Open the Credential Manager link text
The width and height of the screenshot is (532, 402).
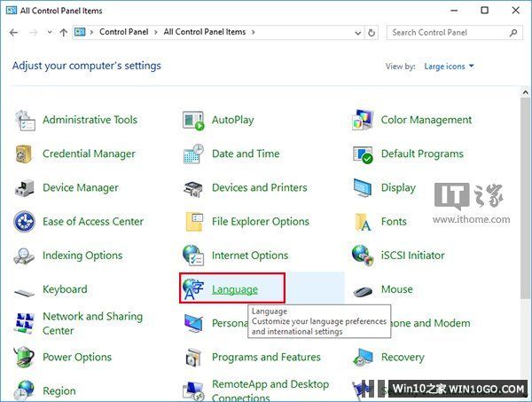(x=89, y=154)
